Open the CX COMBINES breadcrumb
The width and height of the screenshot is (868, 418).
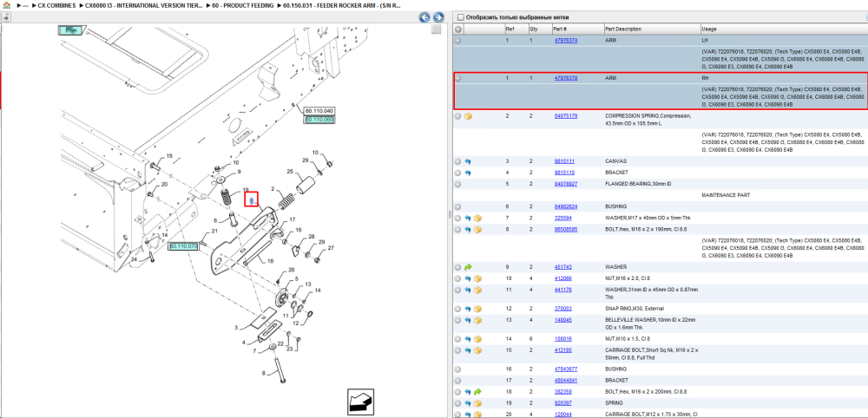(56, 5)
